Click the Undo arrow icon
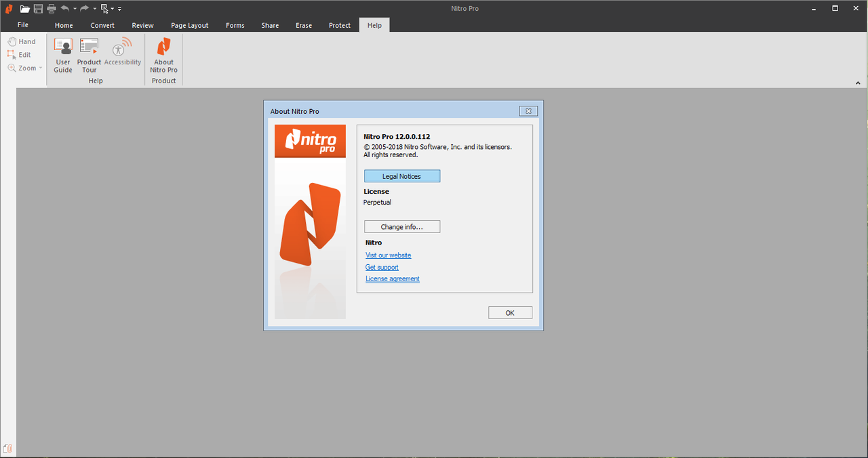Viewport: 868px width, 458px height. click(65, 8)
